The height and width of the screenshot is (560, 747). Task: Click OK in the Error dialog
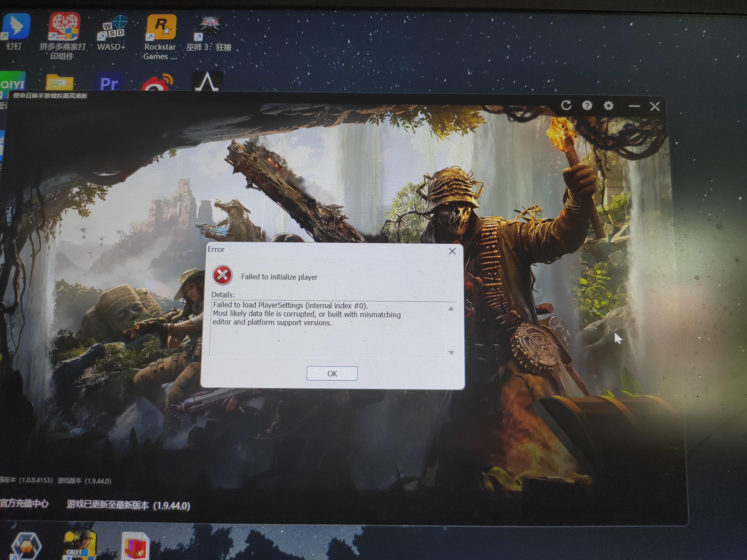tap(332, 373)
